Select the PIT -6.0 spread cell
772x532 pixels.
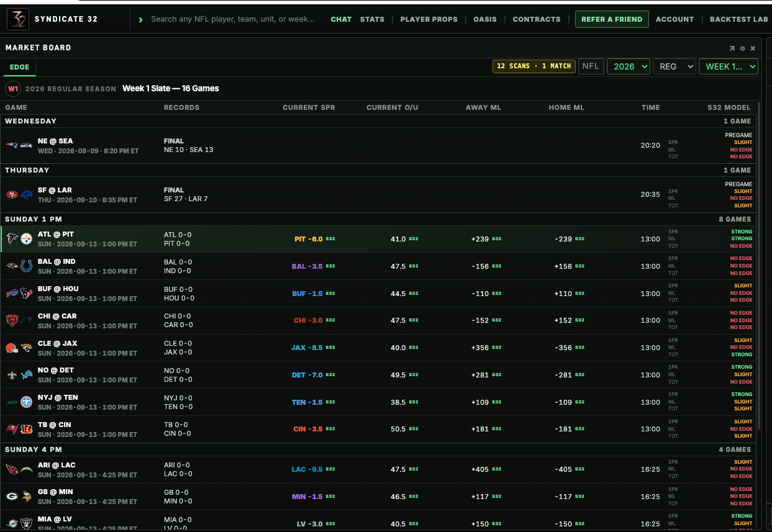click(309, 239)
